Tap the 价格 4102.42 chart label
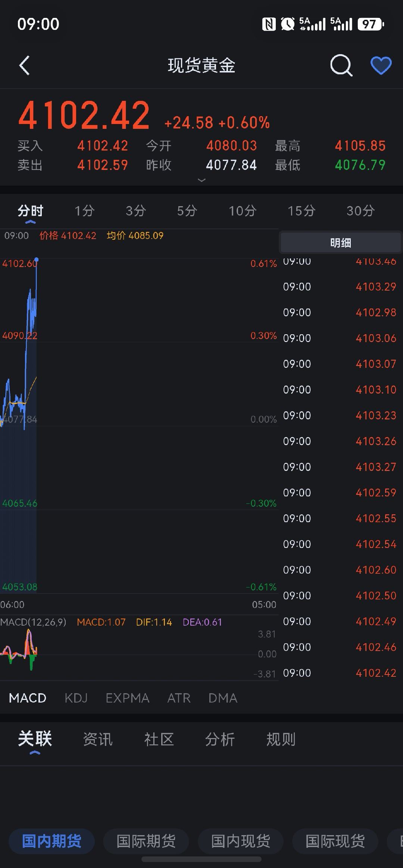403x868 pixels. (68, 236)
